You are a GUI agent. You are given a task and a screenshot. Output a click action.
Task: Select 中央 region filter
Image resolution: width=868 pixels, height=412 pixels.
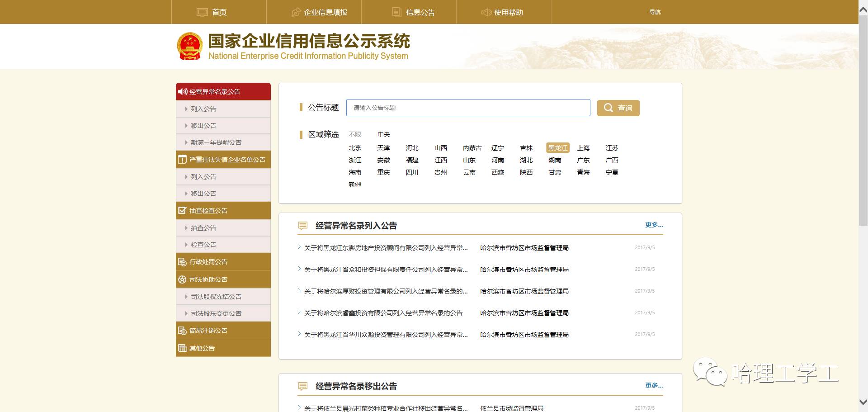click(384, 134)
